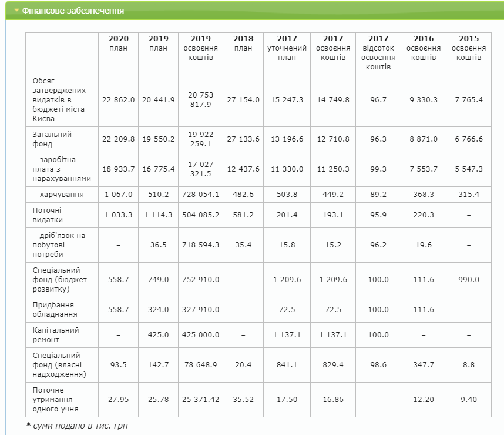504x435 pixels.
Task: Click Поточне утримання одного учня label
Action: (x=56, y=400)
